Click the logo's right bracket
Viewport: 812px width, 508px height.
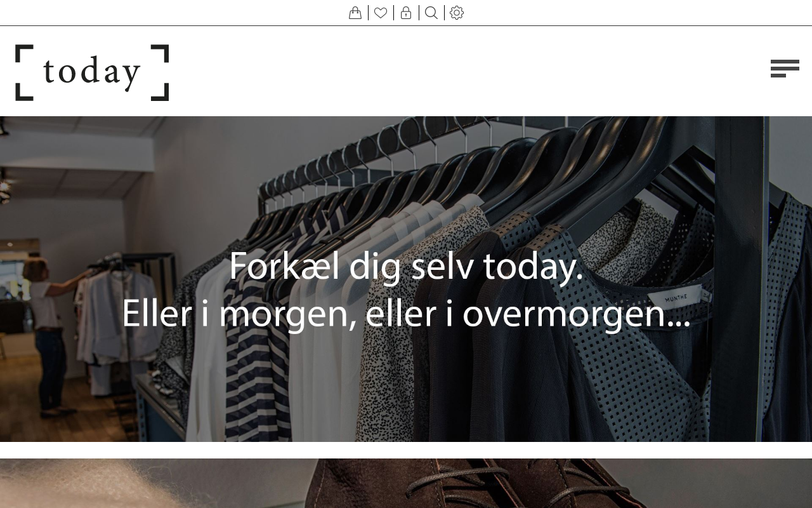[x=160, y=73]
